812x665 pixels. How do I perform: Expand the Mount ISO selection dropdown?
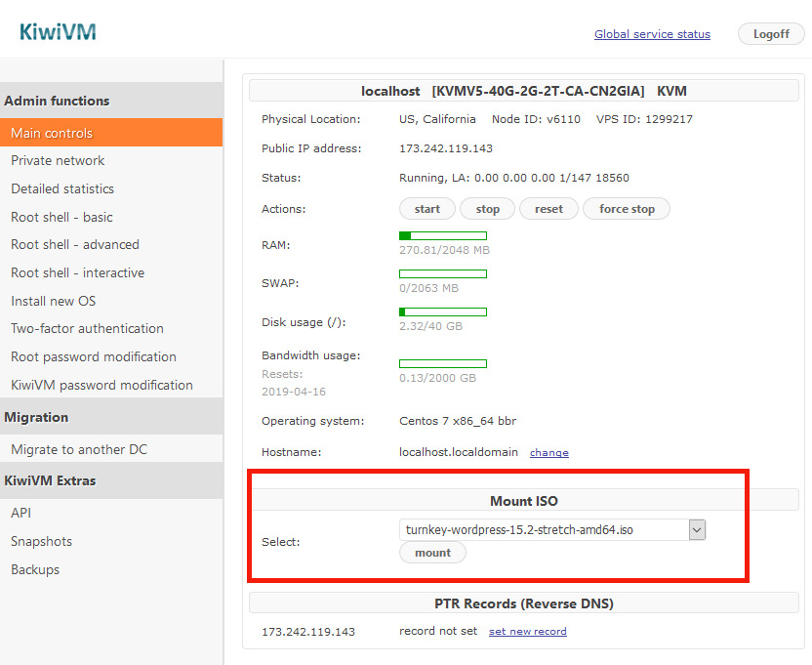click(x=696, y=529)
